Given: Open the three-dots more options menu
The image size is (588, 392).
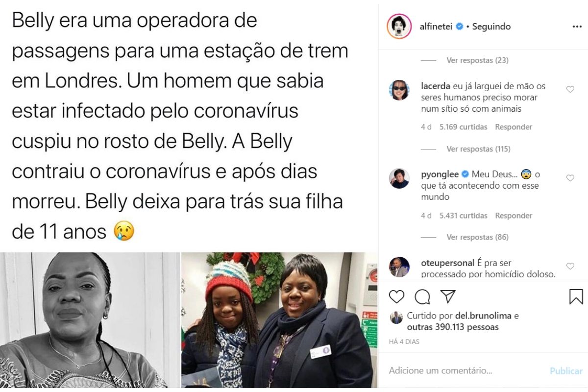Looking at the screenshot, I should (577, 26).
